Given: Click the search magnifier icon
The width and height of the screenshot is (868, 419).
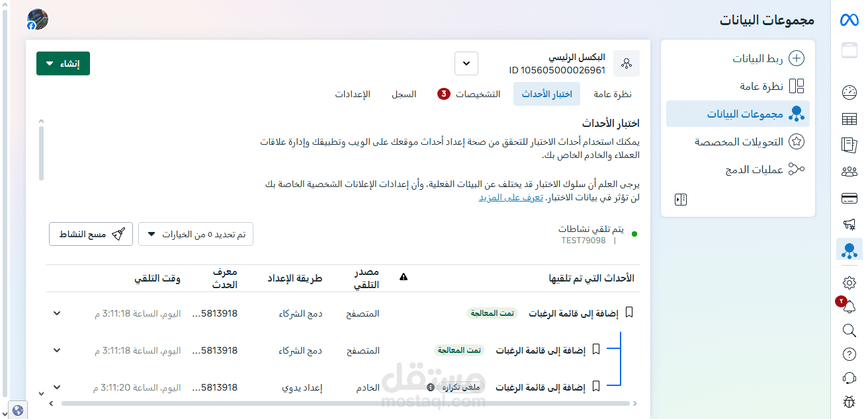Looking at the screenshot, I should click(x=849, y=330).
